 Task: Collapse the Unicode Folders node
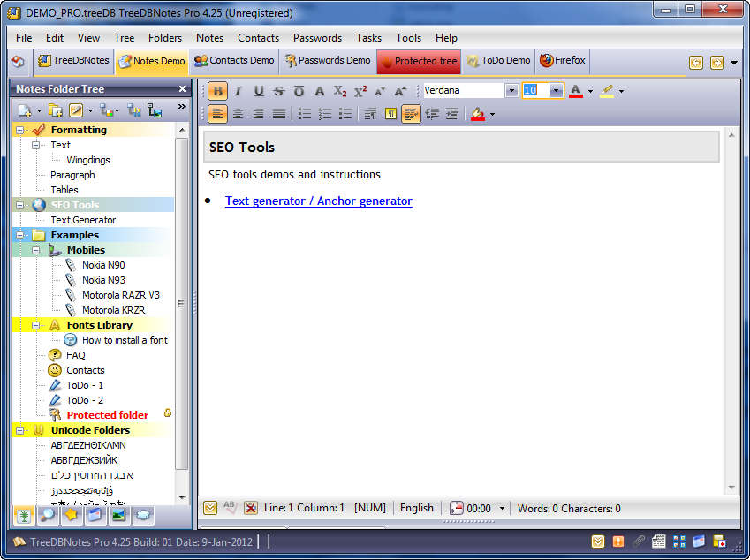[x=19, y=430]
